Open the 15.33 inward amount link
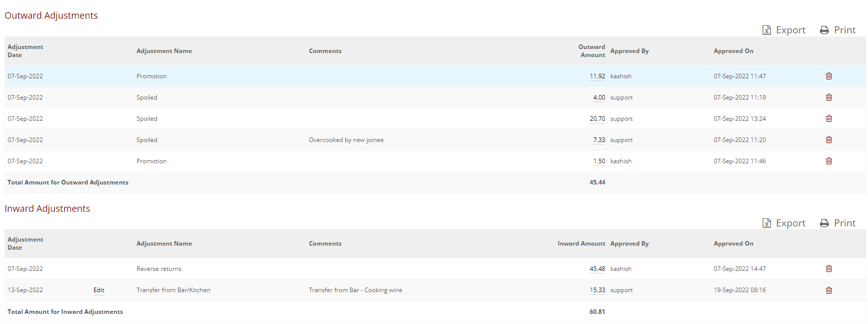The width and height of the screenshot is (868, 324). click(x=597, y=290)
